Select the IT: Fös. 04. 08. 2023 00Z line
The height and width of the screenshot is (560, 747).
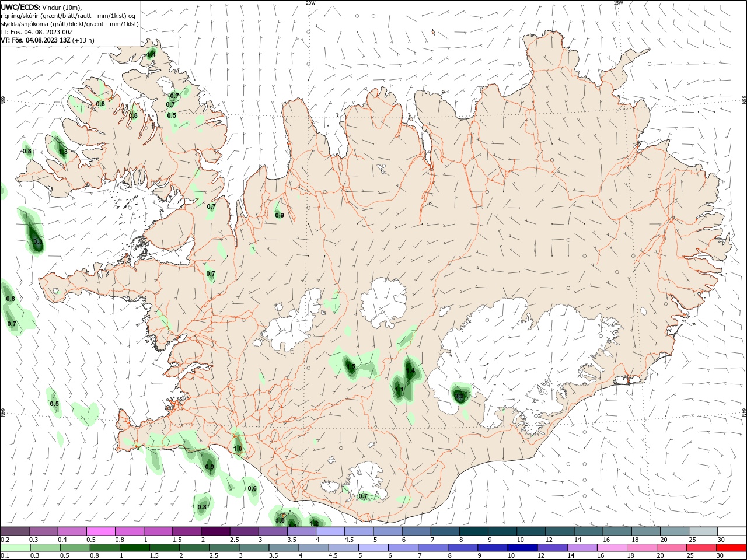tap(36, 32)
